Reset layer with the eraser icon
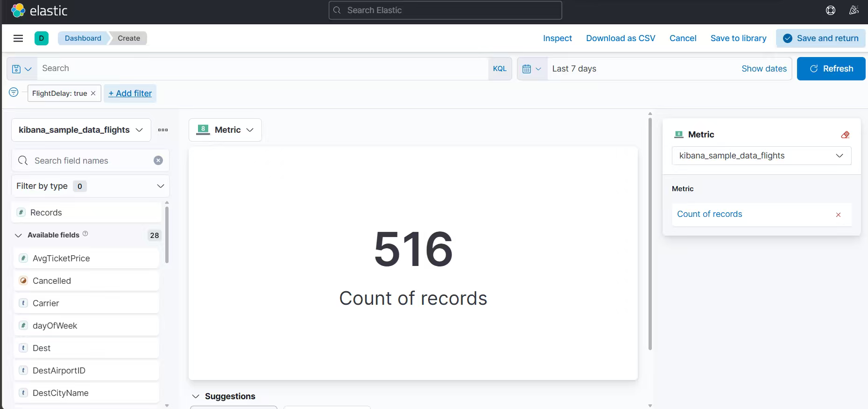The width and height of the screenshot is (868, 409). click(845, 135)
